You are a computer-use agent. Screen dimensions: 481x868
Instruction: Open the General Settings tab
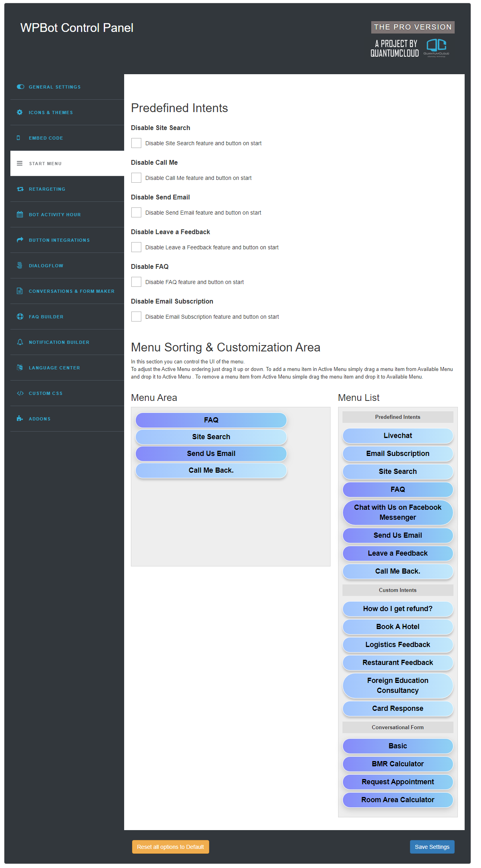(x=67, y=87)
